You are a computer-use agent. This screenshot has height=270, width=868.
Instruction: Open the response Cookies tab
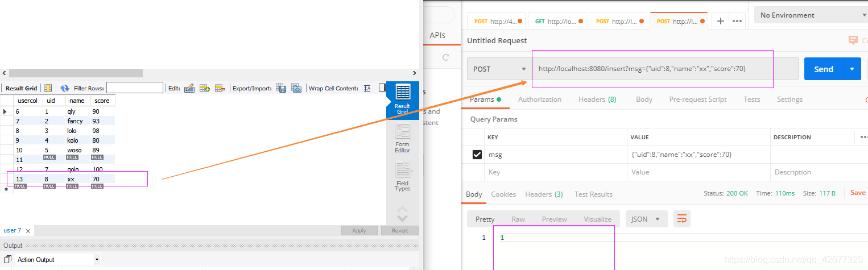pos(503,194)
